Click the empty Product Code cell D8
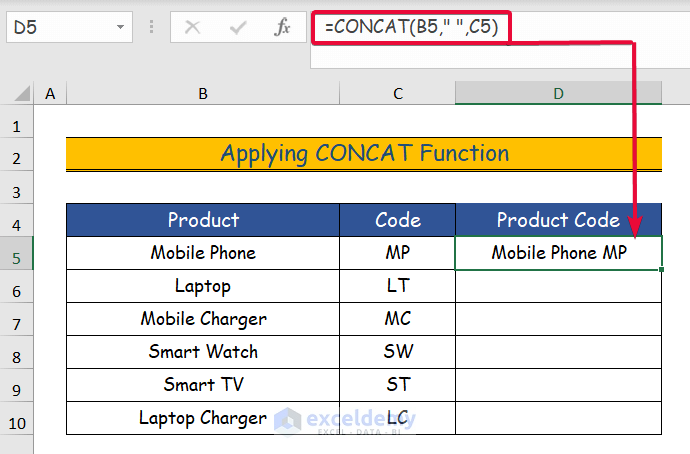Image resolution: width=690 pixels, height=454 pixels. (558, 352)
